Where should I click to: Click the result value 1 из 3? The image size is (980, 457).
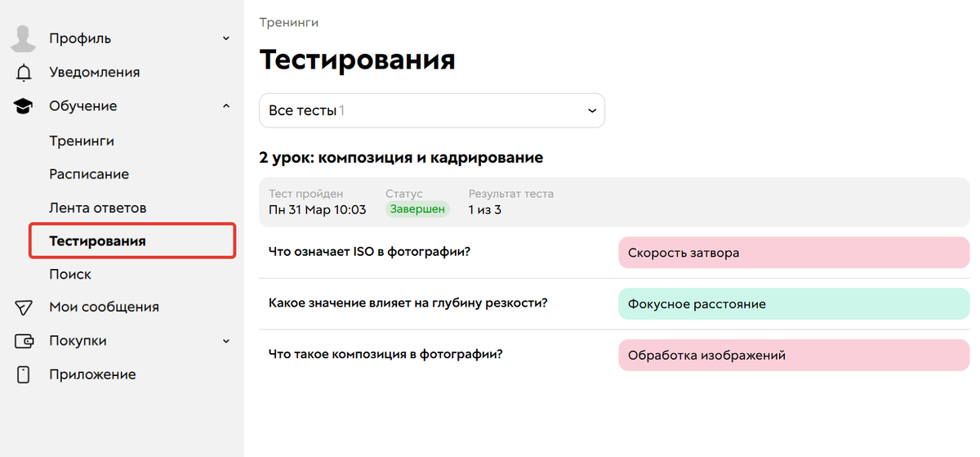485,209
